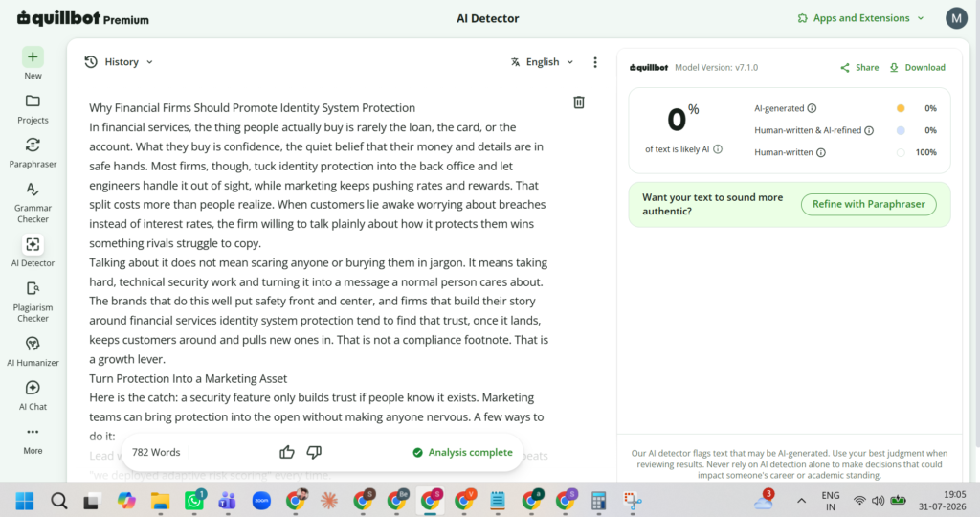
Task: Click the 0% likely AI score
Action: (x=682, y=118)
